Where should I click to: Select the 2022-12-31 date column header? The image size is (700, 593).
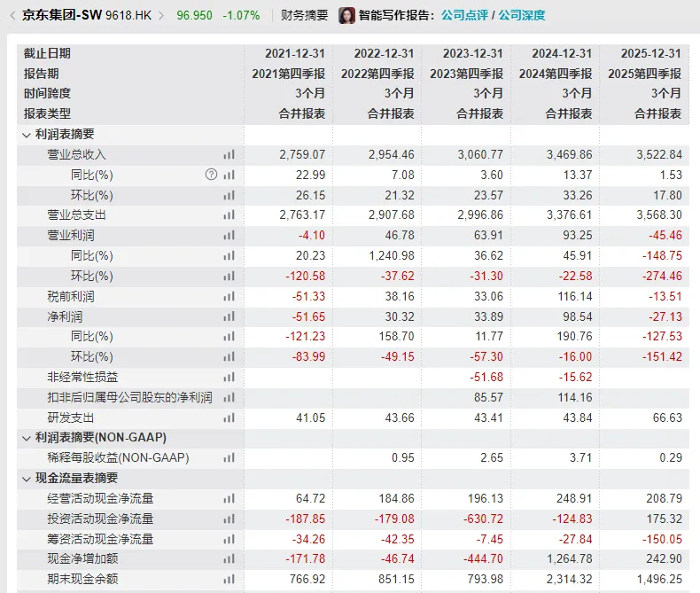384,53
